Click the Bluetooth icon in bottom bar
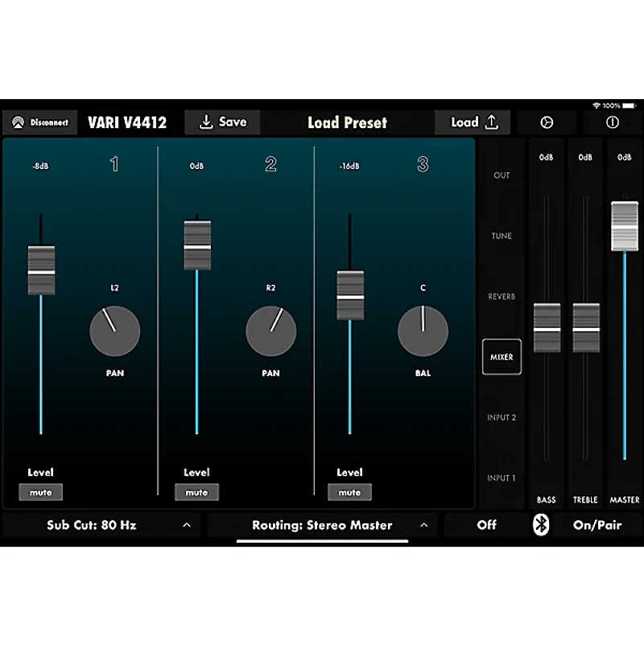Screen dimensions: 644x645 tap(543, 525)
